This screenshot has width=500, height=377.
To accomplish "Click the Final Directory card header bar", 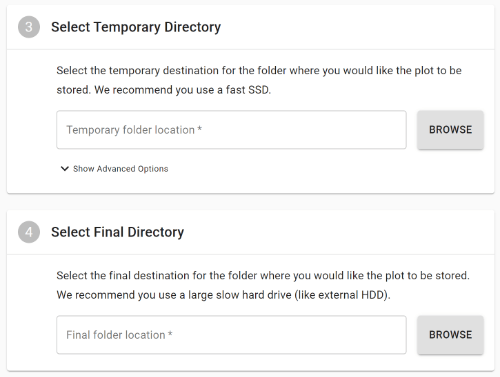I will 250,232.
